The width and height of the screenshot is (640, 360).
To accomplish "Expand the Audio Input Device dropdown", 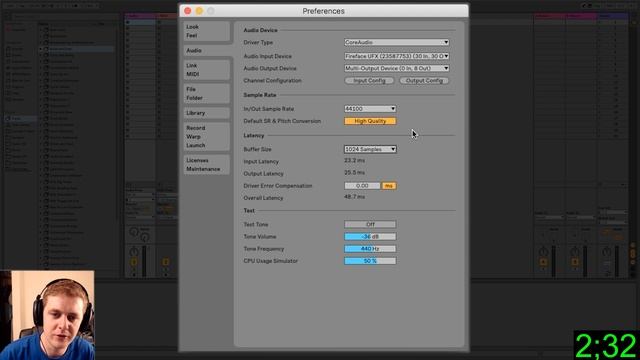I will (x=396, y=56).
